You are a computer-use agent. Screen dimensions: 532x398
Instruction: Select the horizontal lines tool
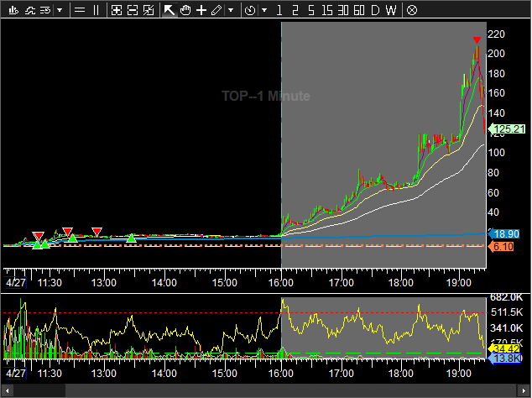pos(80,11)
